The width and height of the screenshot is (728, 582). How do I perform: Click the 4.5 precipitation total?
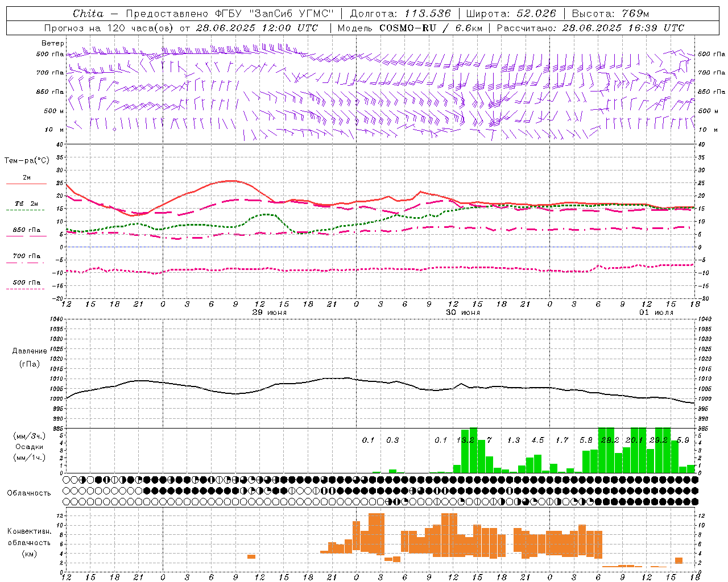pyautogui.click(x=538, y=440)
